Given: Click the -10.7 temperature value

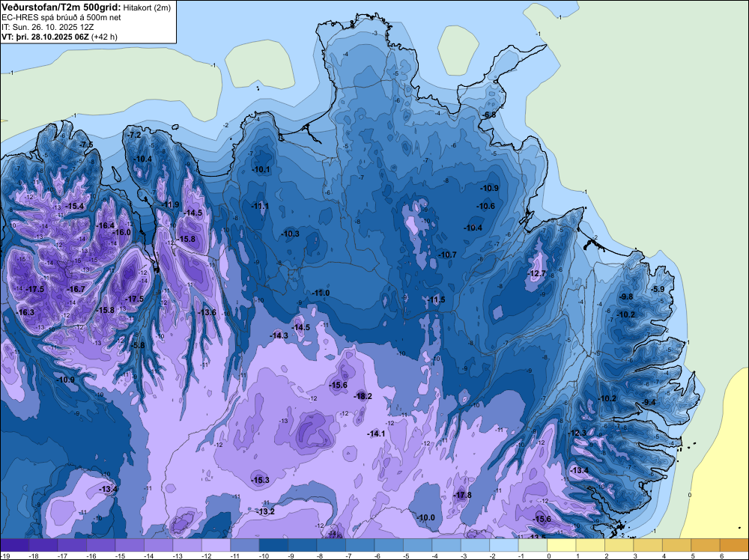Looking at the screenshot, I should [x=448, y=255].
